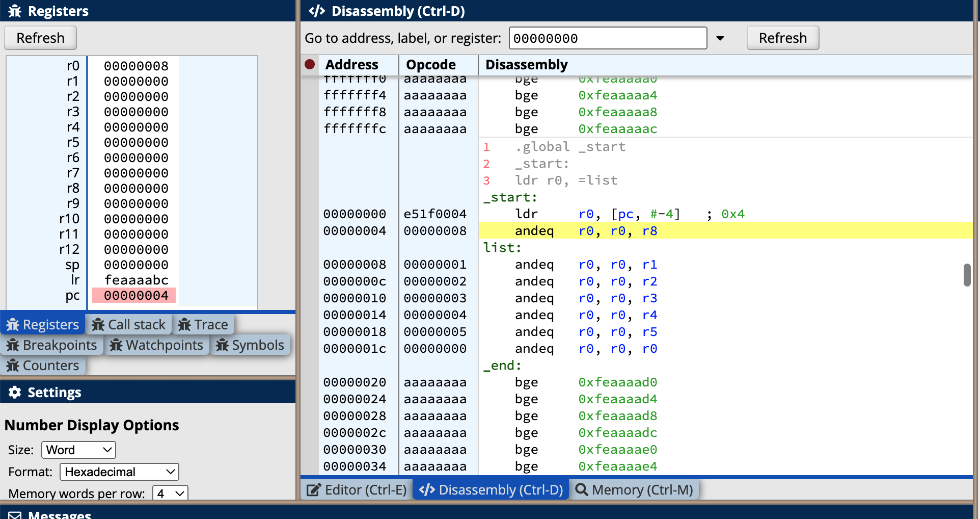Screen dimensions: 980x519
Task: Click the magnifier icon on the Memory tab
Action: [x=581, y=489]
